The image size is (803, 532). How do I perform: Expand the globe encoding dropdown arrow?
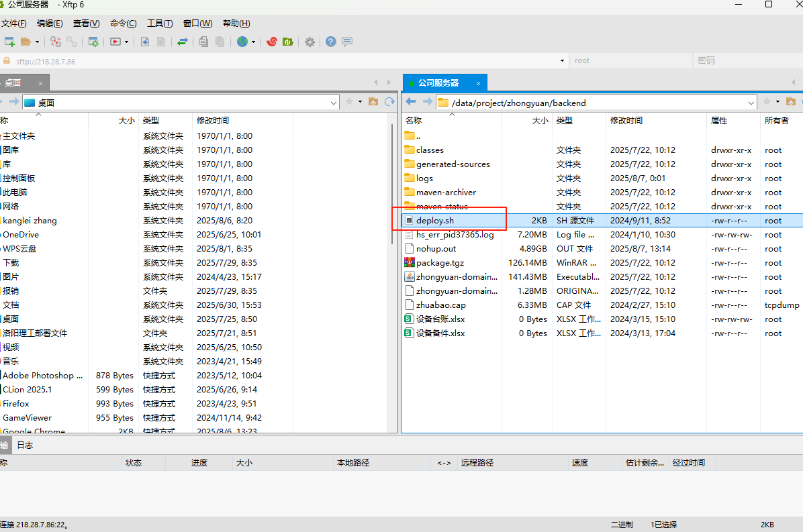tap(254, 42)
